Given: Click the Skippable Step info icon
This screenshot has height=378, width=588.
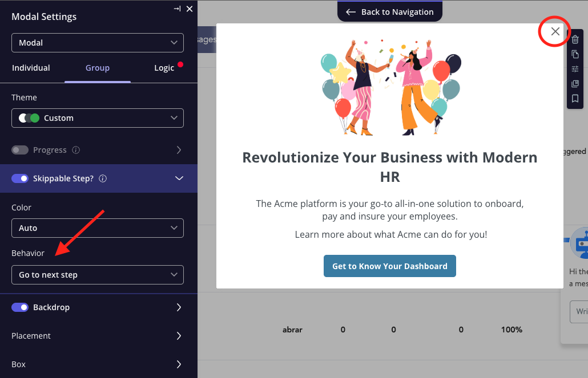Looking at the screenshot, I should pyautogui.click(x=103, y=178).
